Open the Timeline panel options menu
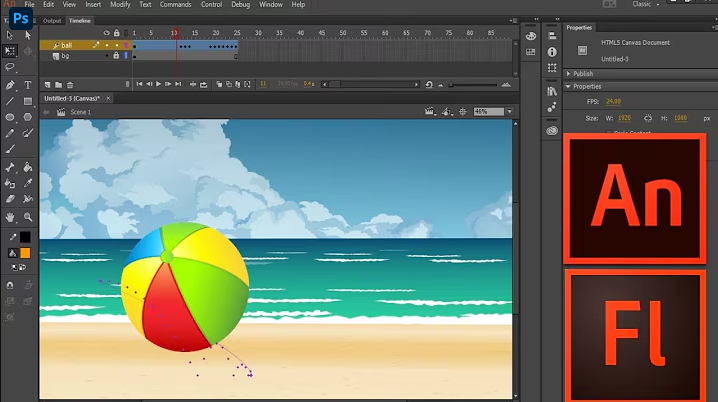718x402 pixels. (x=513, y=21)
